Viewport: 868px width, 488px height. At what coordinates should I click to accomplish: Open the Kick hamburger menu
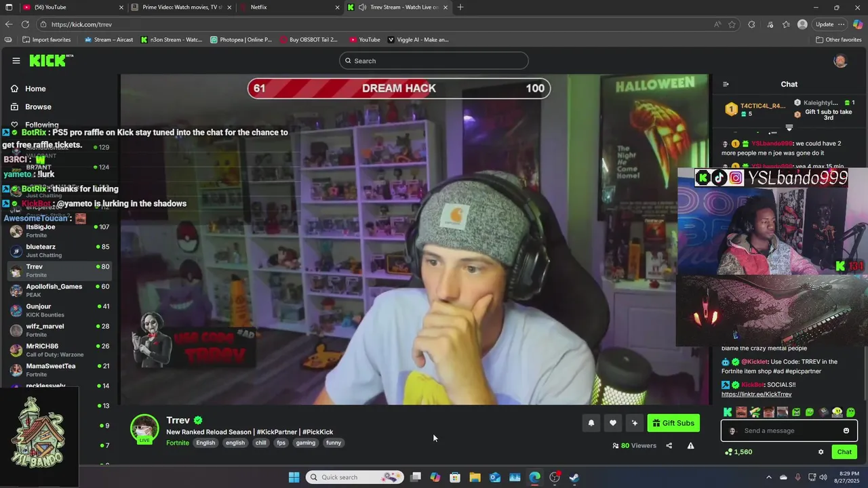pos(16,60)
